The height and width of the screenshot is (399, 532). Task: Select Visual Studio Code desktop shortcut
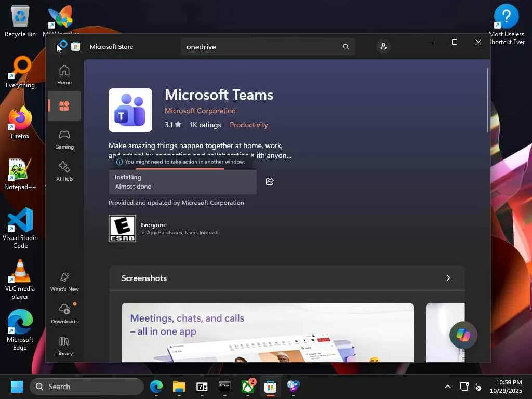pos(20,228)
